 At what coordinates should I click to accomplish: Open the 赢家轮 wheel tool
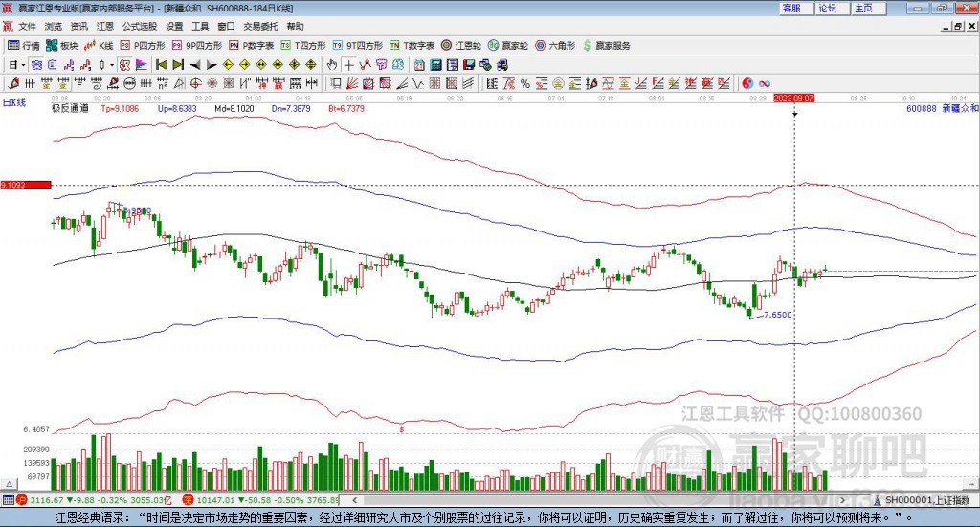[508, 46]
